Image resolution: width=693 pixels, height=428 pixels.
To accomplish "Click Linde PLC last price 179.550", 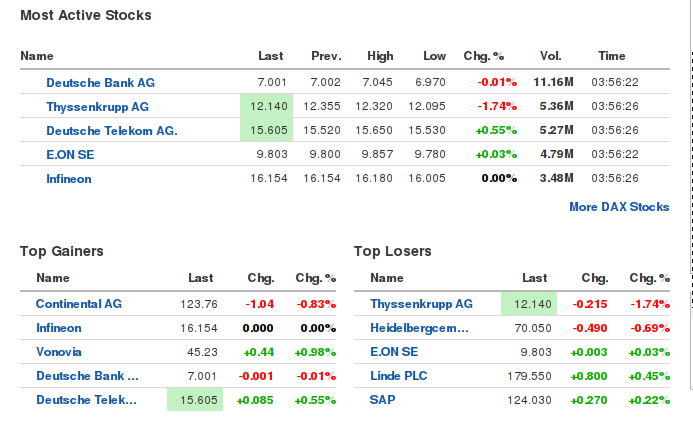I will [529, 376].
